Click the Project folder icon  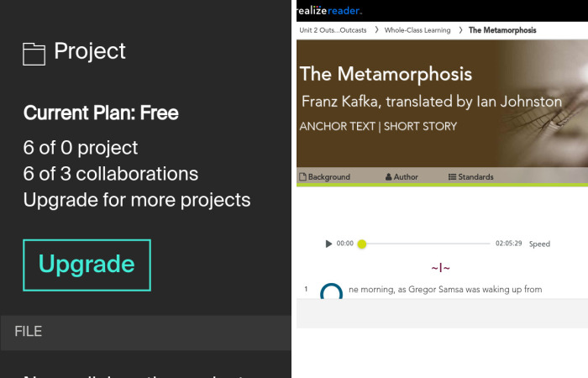[34, 55]
